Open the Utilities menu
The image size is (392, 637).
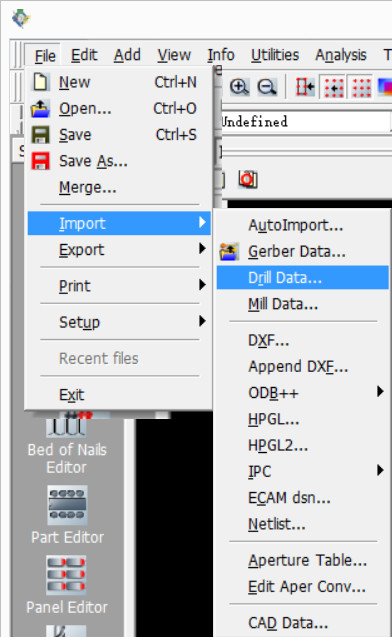(x=275, y=55)
